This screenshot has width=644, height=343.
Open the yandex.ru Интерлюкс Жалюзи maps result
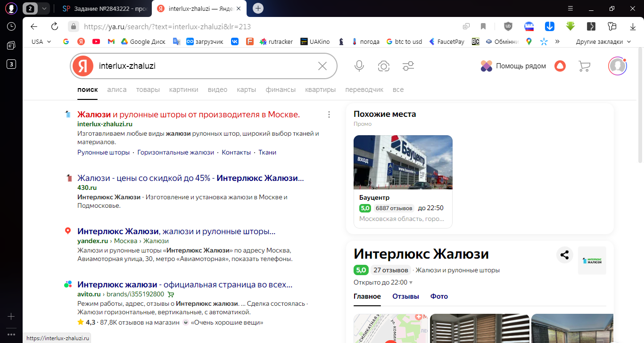click(176, 231)
